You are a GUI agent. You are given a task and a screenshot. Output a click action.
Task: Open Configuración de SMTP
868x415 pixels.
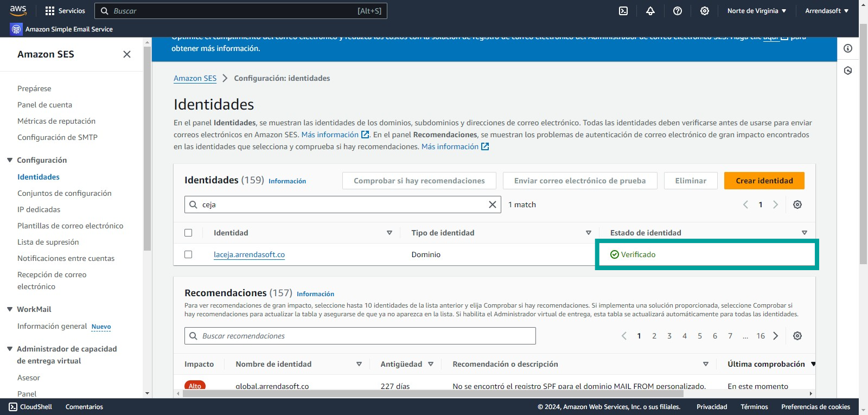click(58, 137)
